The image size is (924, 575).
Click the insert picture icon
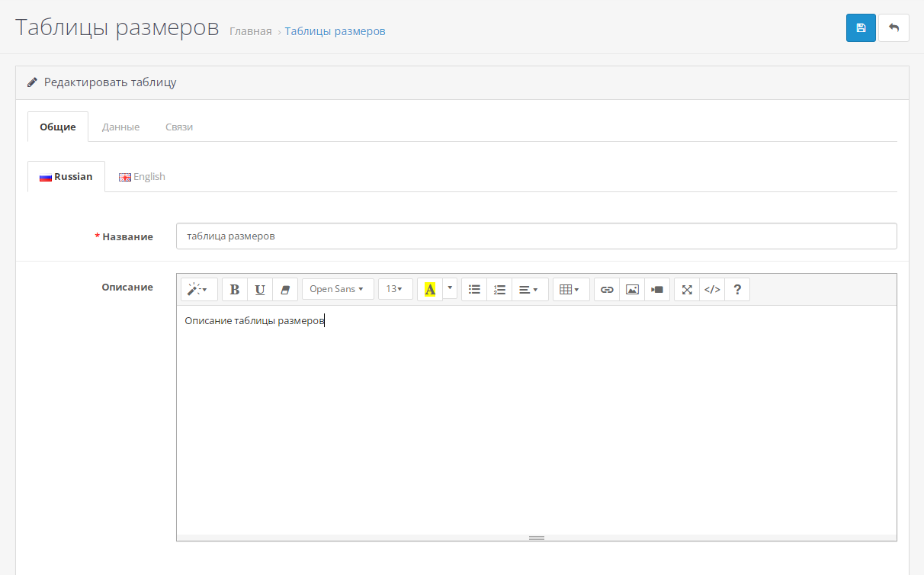point(632,290)
